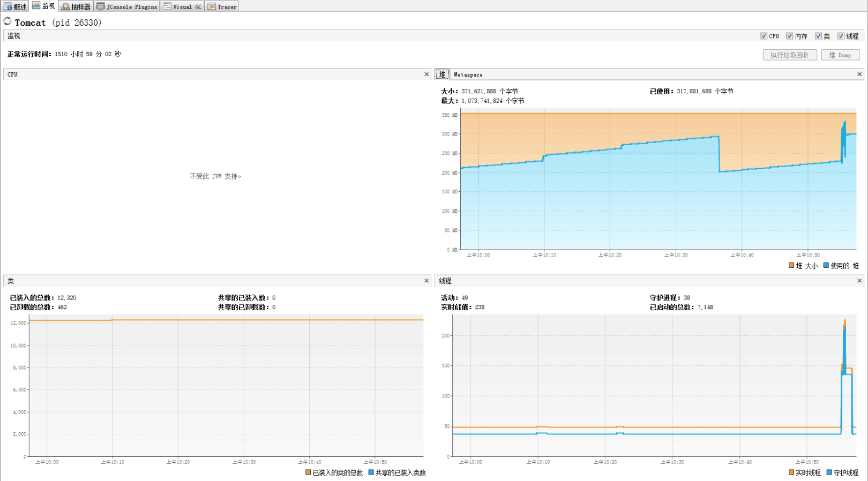This screenshot has height=481, width=868.
Task: Click the 堆 大小 orange legend swatch
Action: pyautogui.click(x=791, y=265)
